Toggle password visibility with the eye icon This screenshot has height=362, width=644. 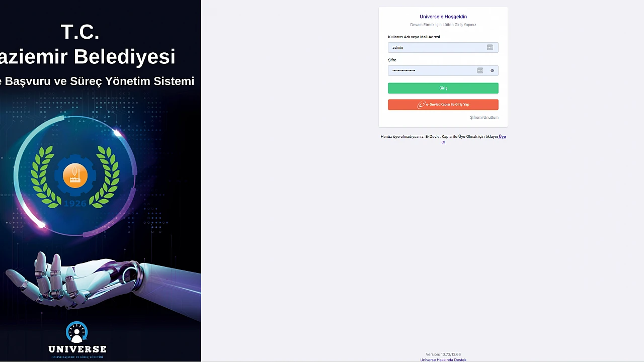(x=492, y=70)
